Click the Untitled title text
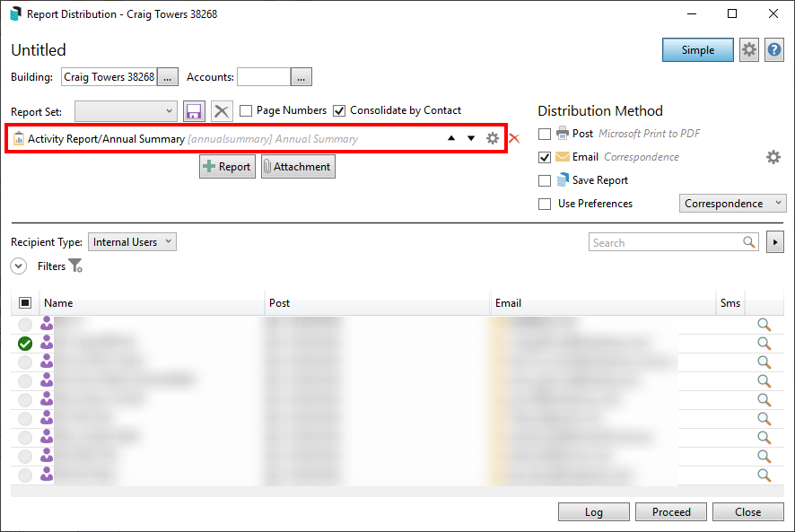The image size is (795, 532). 39,49
